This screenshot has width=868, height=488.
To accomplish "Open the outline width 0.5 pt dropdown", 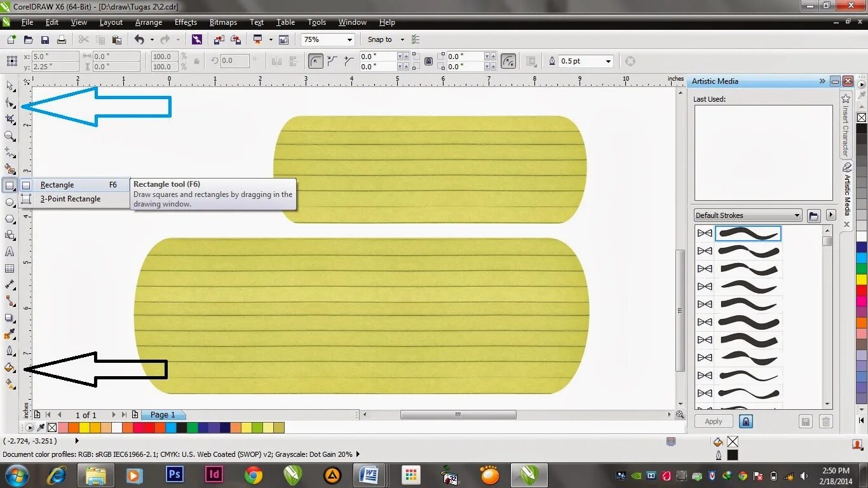I will coord(608,61).
